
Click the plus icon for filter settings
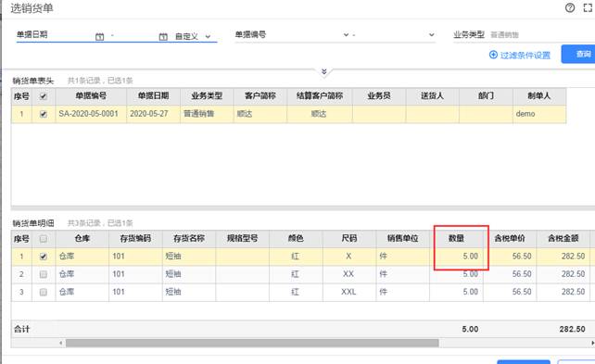(493, 55)
